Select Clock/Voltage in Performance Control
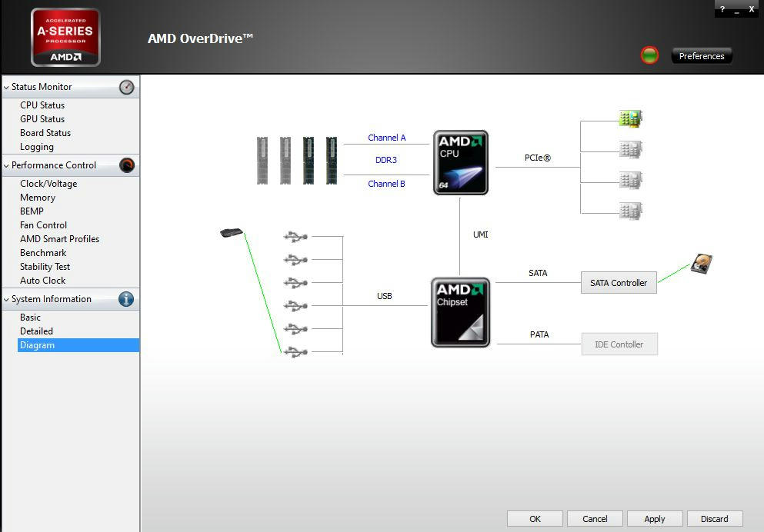Screen dimensions: 764x532 point(48,184)
